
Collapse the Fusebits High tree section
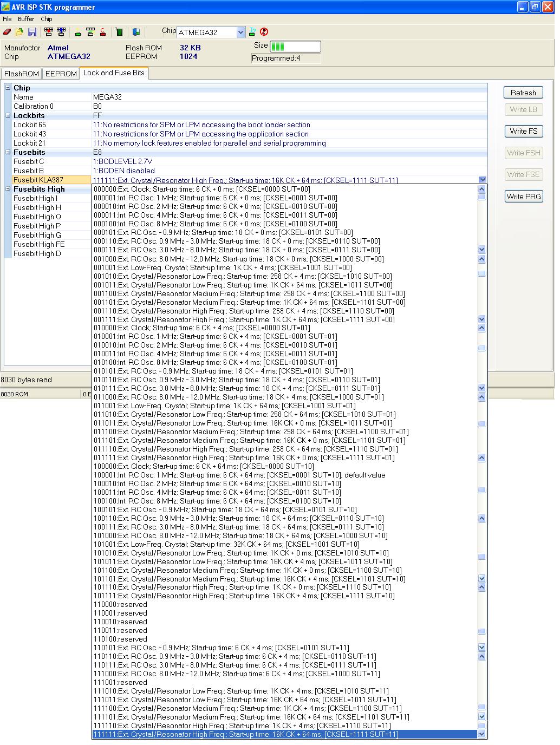[8, 189]
